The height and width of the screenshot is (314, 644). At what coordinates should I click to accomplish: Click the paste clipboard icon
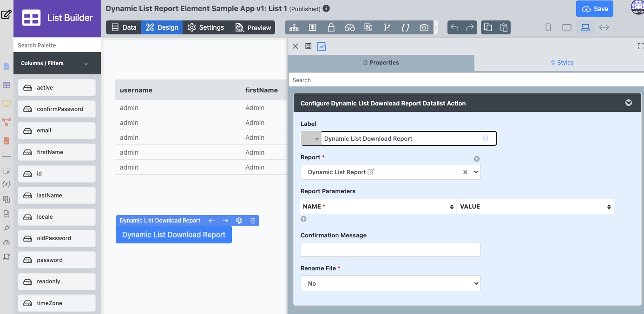point(503,27)
